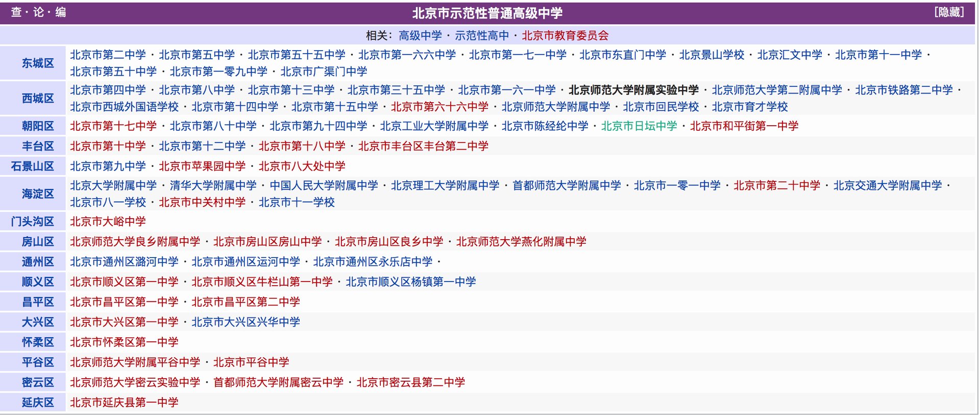The image size is (980, 418).
Task: Open the 怀柔区 district link
Action: click(x=38, y=342)
